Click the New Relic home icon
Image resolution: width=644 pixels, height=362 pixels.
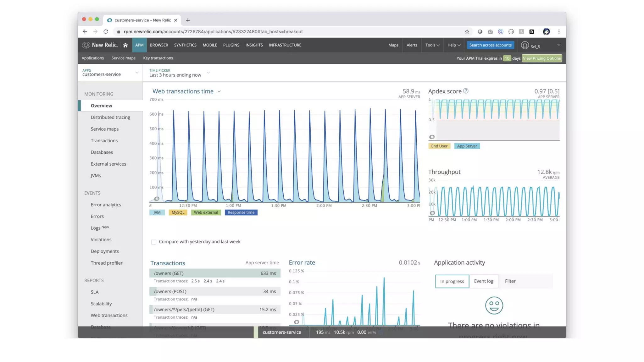(x=125, y=45)
